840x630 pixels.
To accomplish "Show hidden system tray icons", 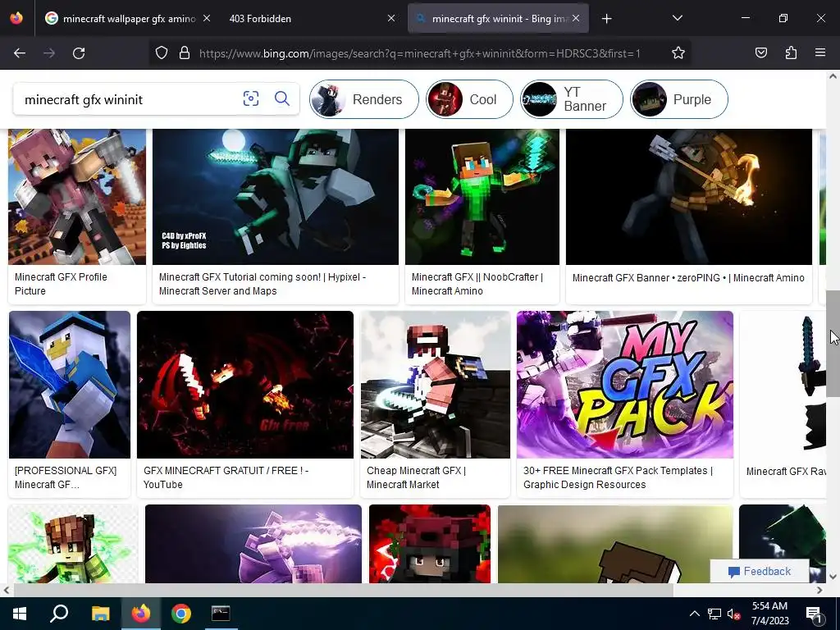I will 694,614.
